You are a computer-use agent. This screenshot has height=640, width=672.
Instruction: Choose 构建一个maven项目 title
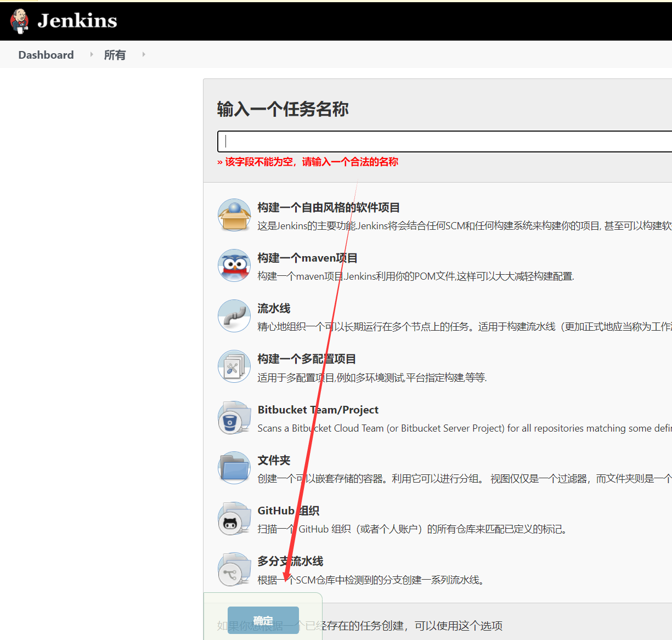click(307, 258)
